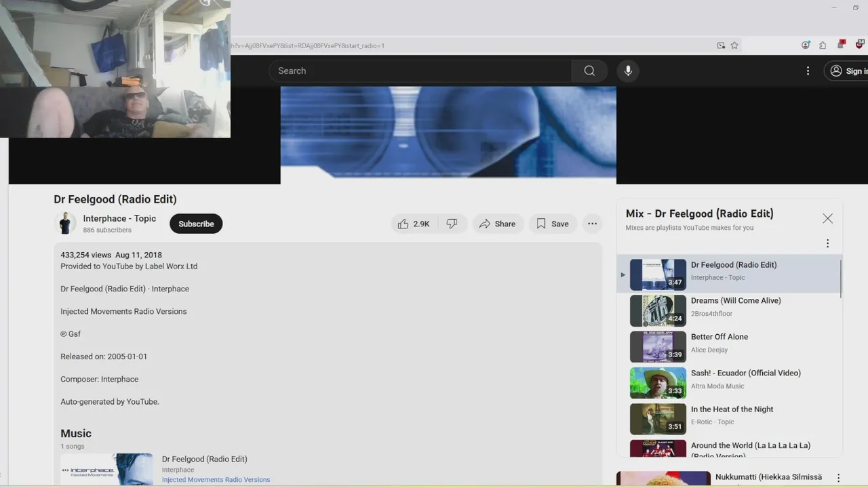Click 'E-Rotic - Topic' channel name
Screen dimensions: 868x488
coord(713,422)
